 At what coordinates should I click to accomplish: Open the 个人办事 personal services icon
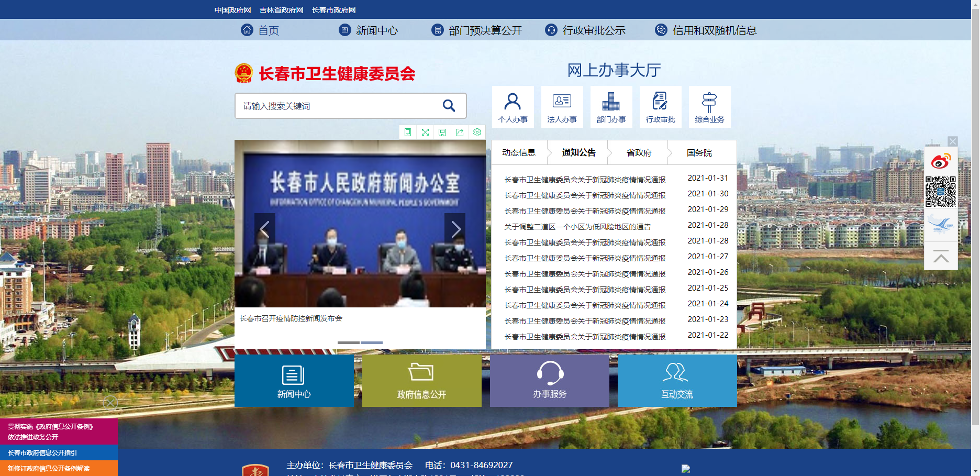[x=513, y=106]
